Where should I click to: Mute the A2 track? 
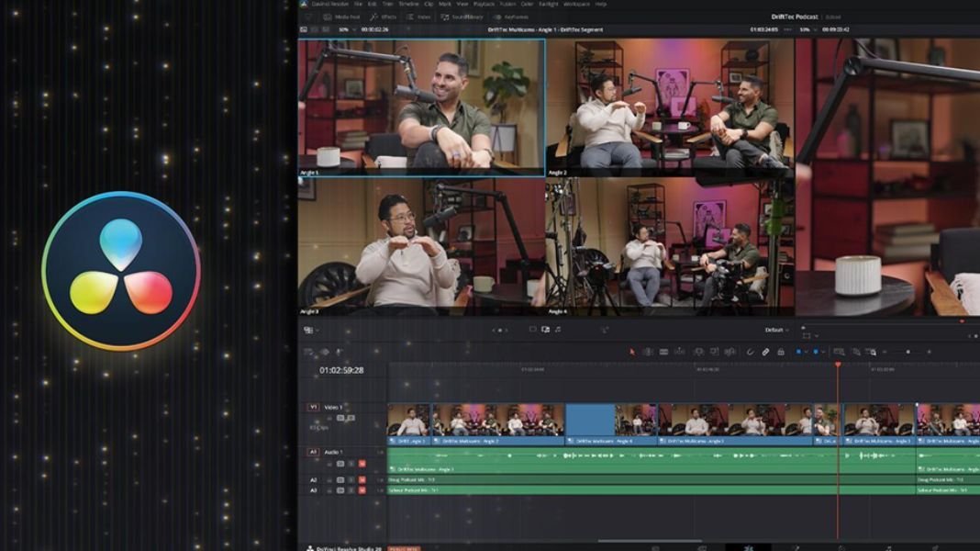(362, 479)
